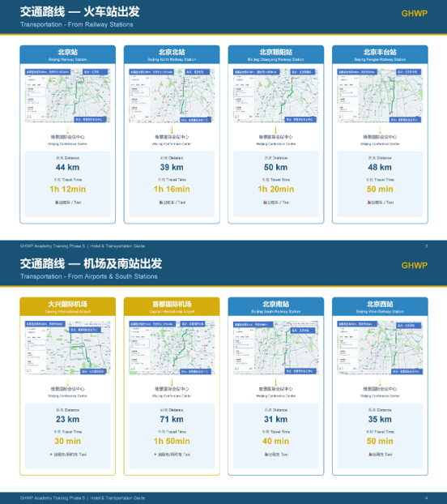447x504 pixels.
Task: Click the GHWP logo on the railway stations slide
Action: click(415, 14)
